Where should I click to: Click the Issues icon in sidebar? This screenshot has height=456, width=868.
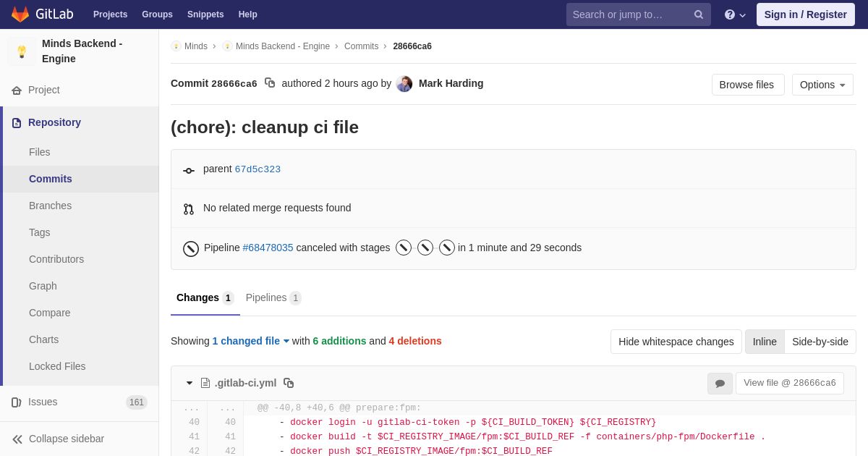click(17, 402)
